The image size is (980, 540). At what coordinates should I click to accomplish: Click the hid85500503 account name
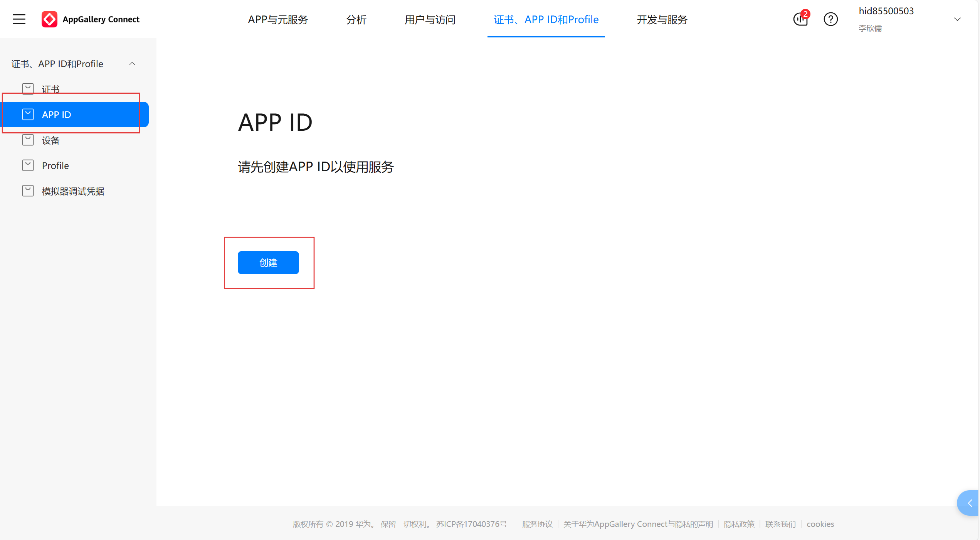(886, 11)
